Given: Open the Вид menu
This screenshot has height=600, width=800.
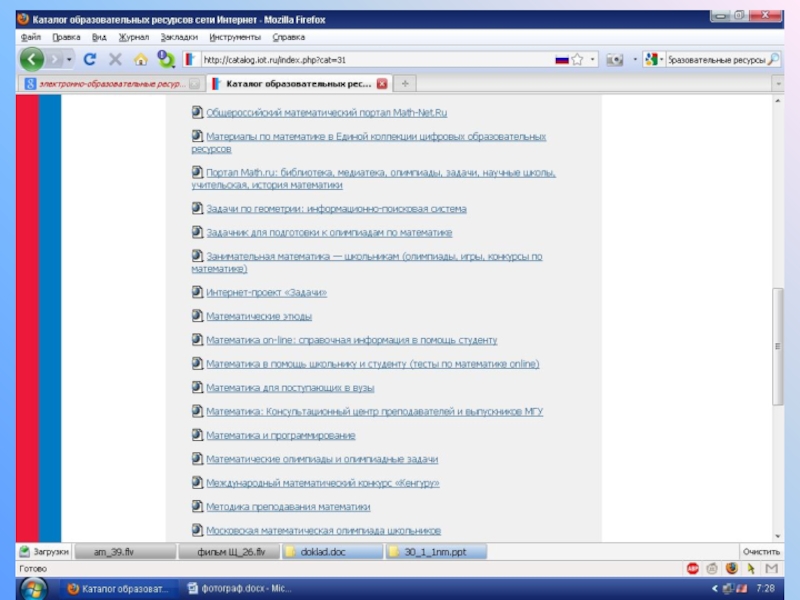Looking at the screenshot, I should pyautogui.click(x=99, y=37).
